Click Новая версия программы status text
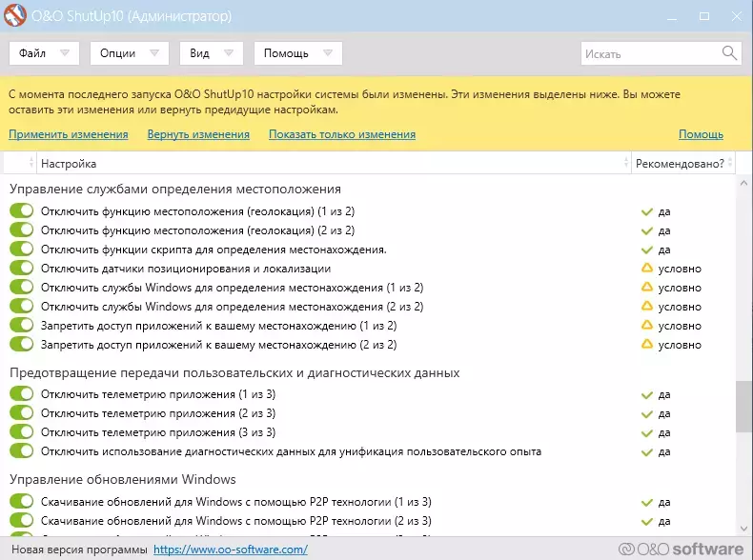 (x=79, y=550)
